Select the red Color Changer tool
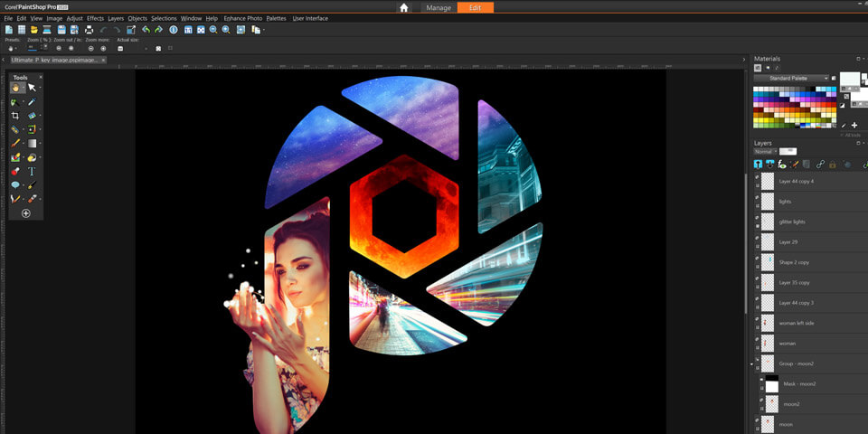The width and height of the screenshot is (868, 434). [x=15, y=172]
